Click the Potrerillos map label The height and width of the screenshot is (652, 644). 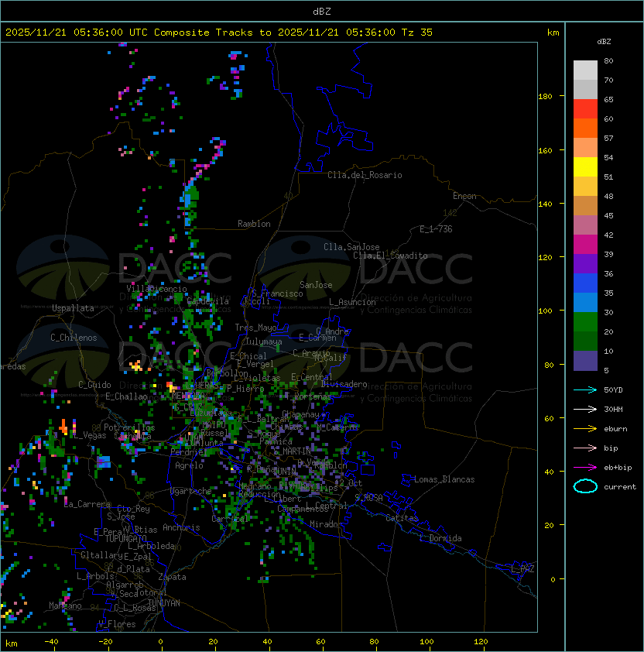click(x=129, y=428)
